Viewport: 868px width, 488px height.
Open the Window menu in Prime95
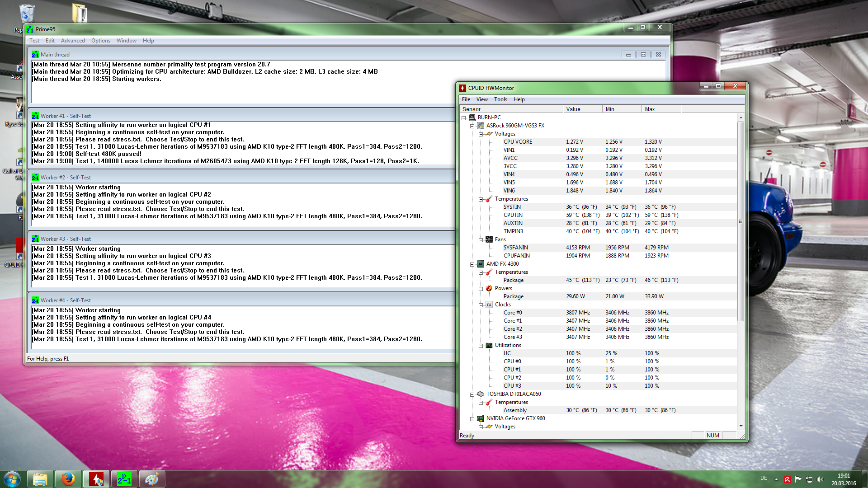click(x=126, y=41)
